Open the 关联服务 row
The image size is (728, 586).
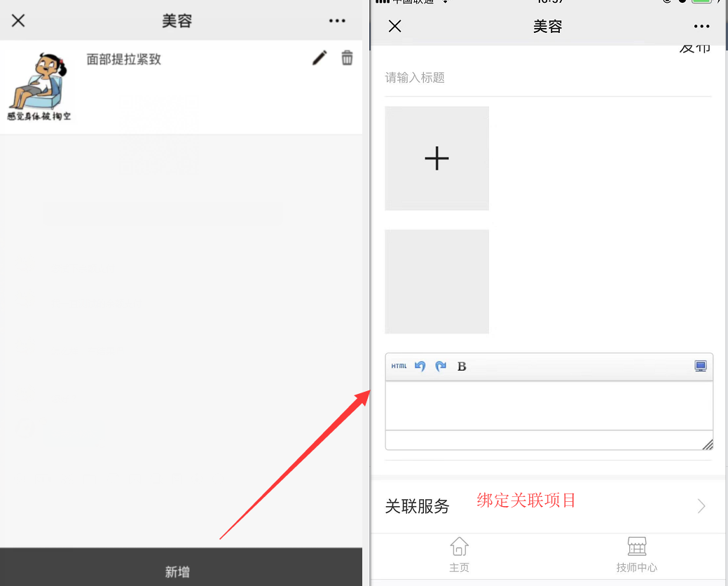(549, 506)
